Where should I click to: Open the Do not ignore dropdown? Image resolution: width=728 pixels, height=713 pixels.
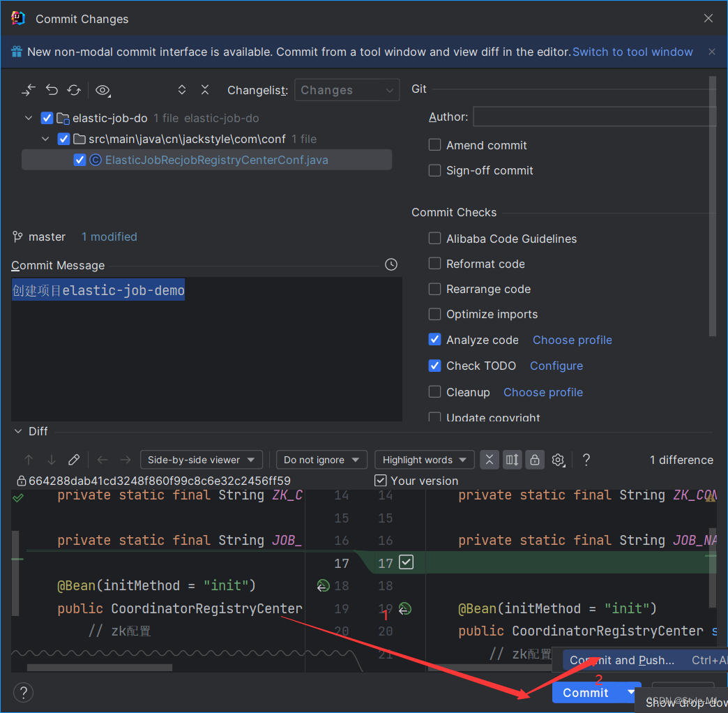coord(321,460)
